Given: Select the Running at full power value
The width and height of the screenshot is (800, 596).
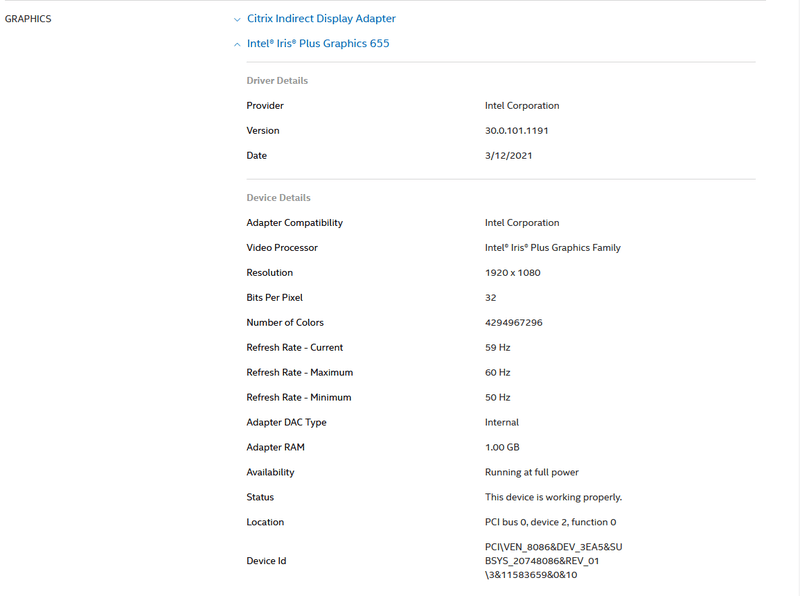Looking at the screenshot, I should click(532, 473).
